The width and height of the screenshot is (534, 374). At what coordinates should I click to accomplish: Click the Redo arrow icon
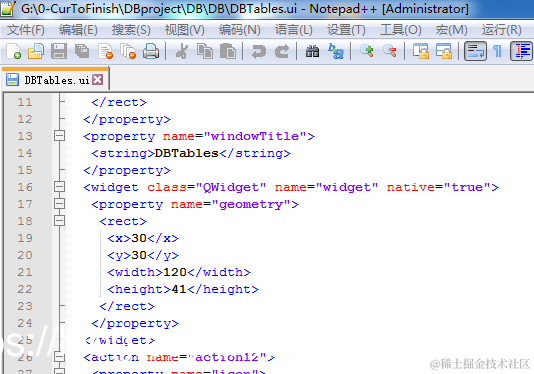[x=282, y=51]
